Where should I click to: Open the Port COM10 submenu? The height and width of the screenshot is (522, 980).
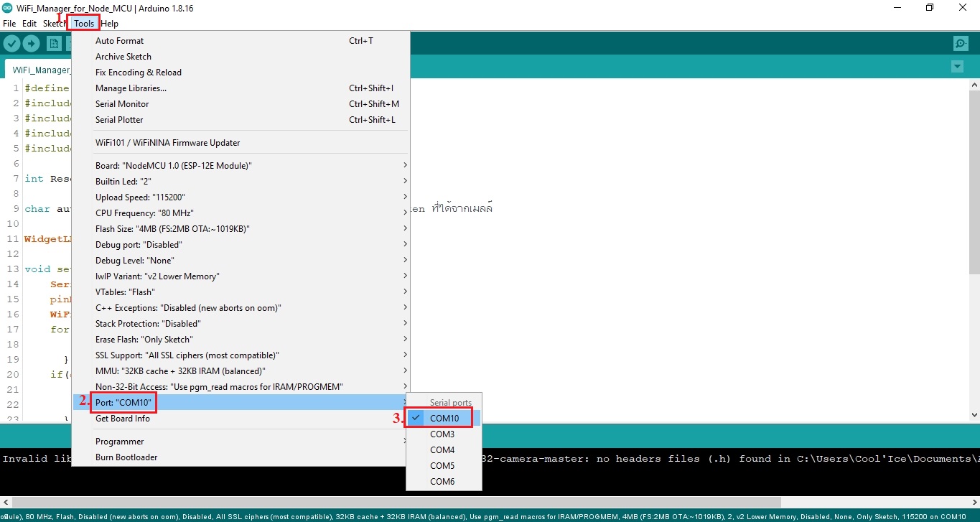[x=241, y=403]
